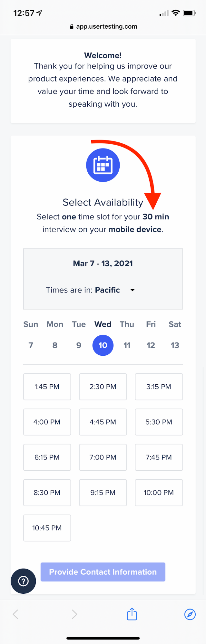Viewport: 206px width, 644px height.
Task: Choose the 4:45 PM time slot
Action: pos(103,422)
